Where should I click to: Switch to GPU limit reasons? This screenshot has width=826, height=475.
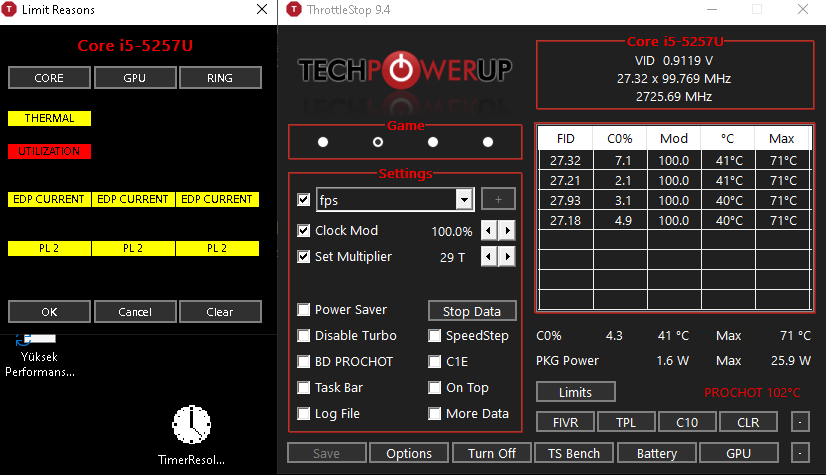135,78
